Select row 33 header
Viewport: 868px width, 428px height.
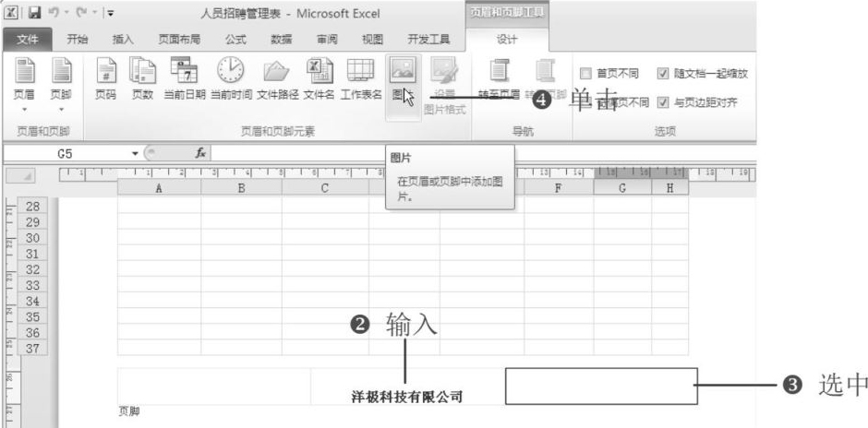[x=32, y=285]
